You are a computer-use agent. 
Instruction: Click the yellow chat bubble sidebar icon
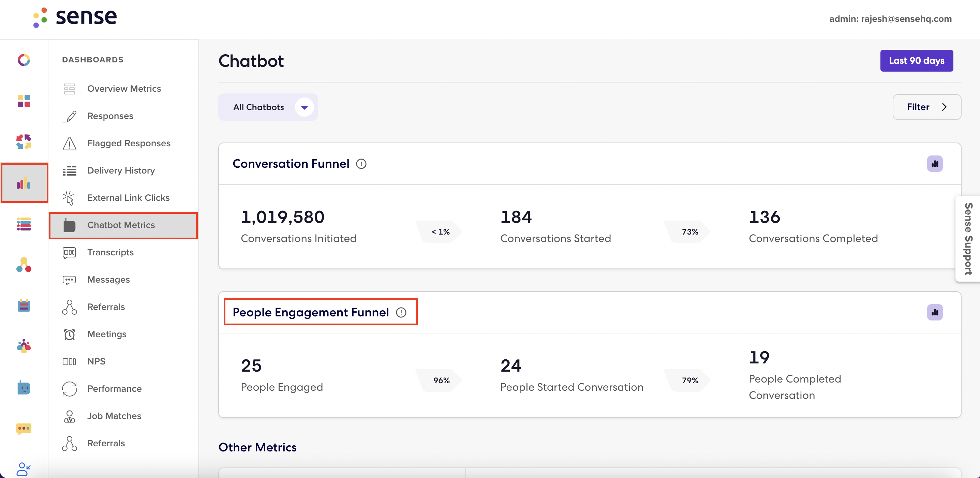(x=24, y=429)
